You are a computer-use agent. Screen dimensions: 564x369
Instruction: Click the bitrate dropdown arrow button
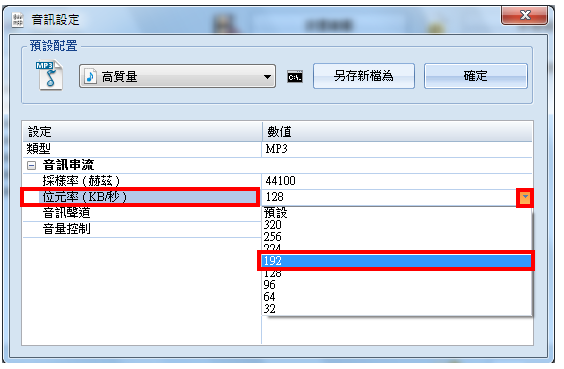click(525, 197)
